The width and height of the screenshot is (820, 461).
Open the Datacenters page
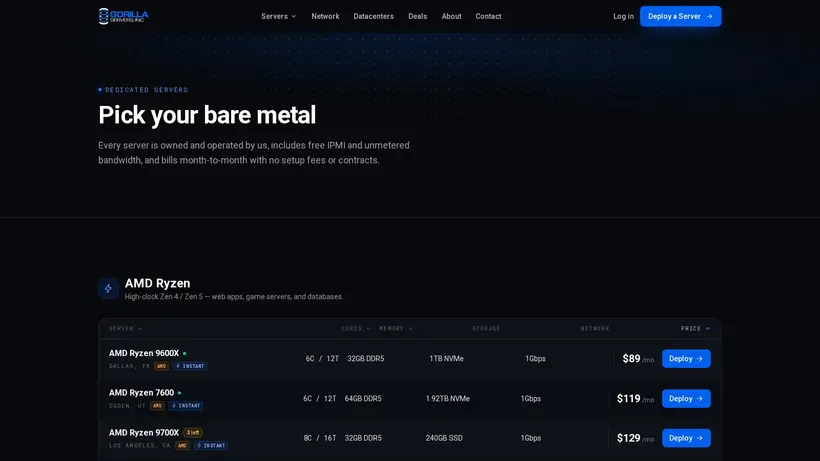(x=373, y=16)
